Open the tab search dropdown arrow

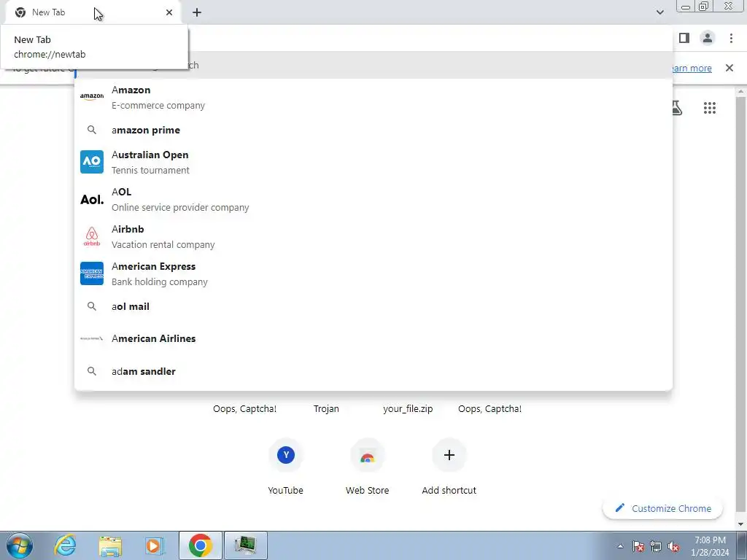coord(659,12)
